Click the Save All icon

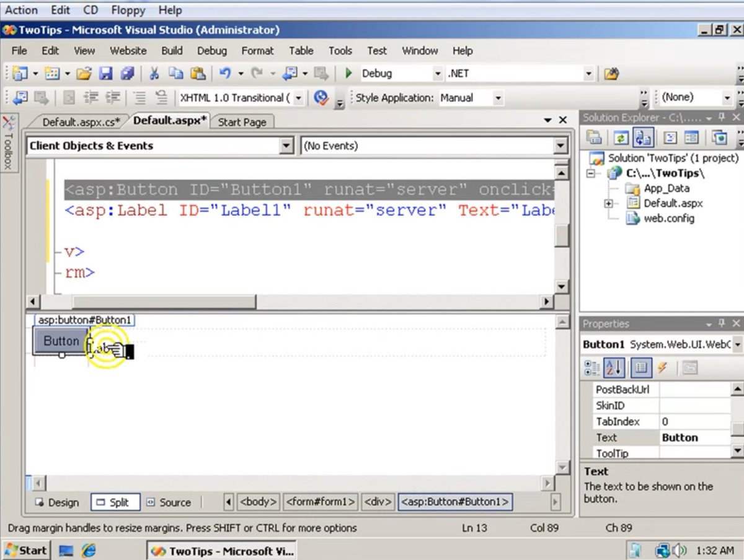(x=127, y=73)
